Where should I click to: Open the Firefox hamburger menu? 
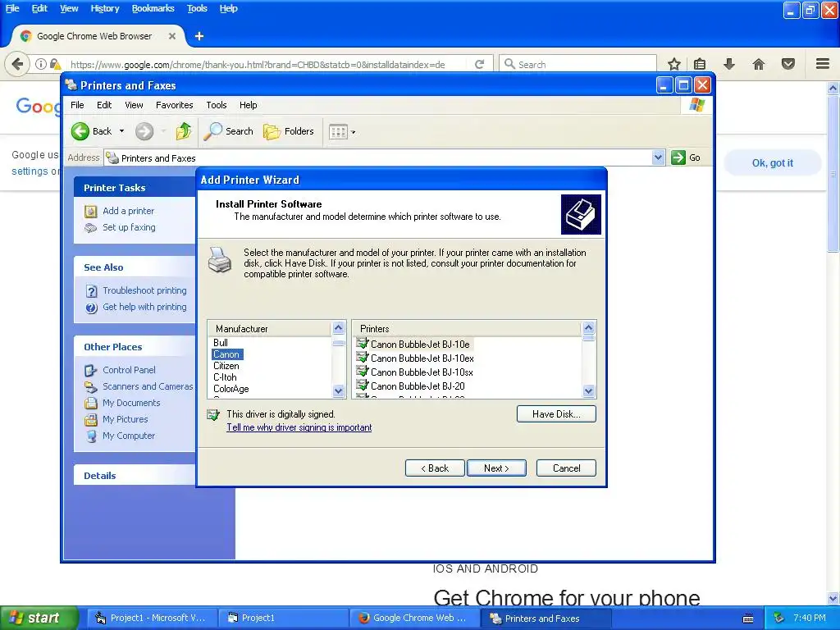pos(823,64)
